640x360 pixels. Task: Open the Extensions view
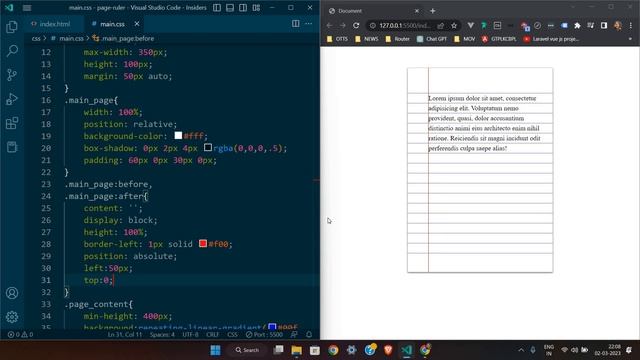tap(12, 123)
